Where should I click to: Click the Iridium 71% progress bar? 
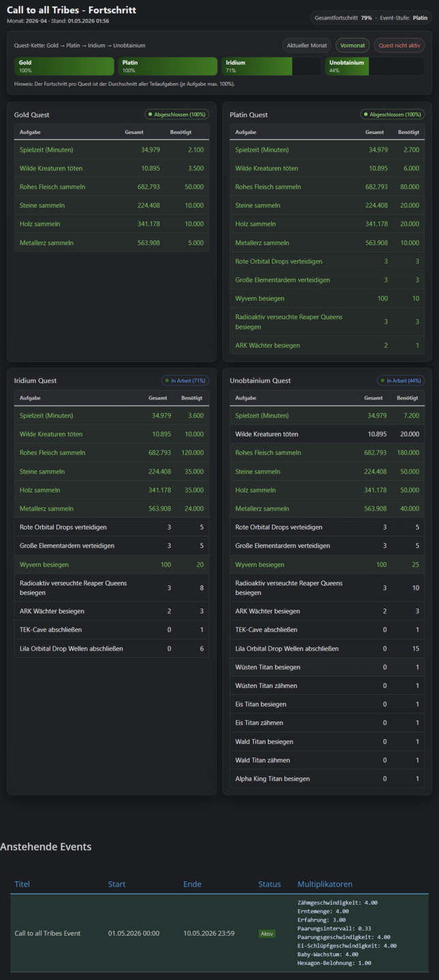(271, 66)
